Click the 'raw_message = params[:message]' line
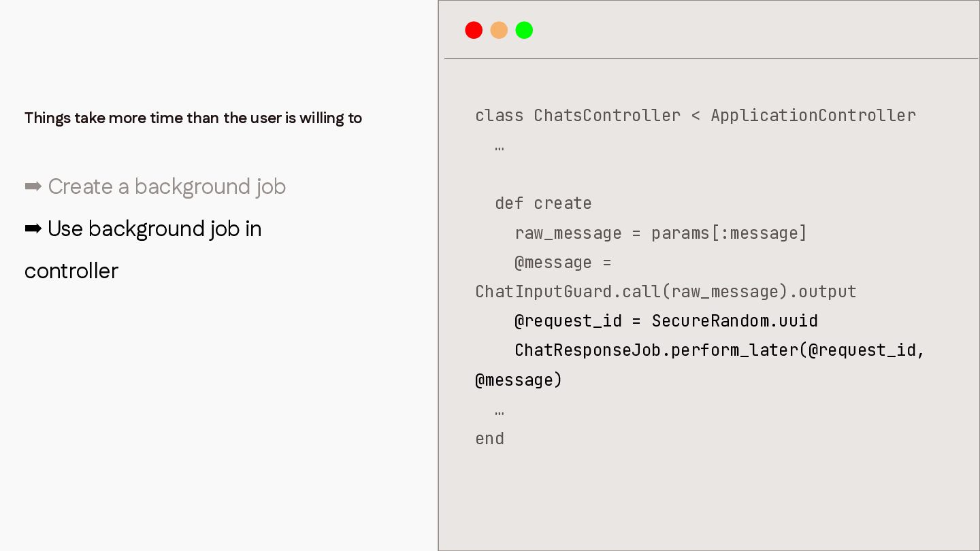The width and height of the screenshot is (980, 551). [x=661, y=233]
